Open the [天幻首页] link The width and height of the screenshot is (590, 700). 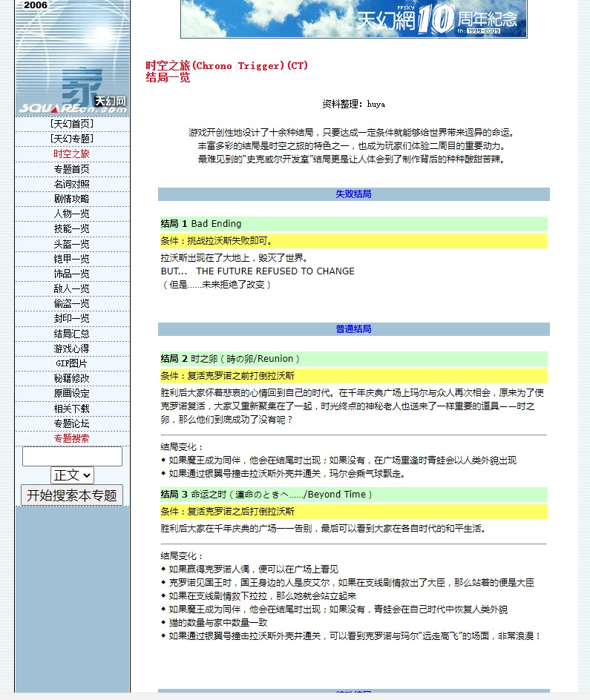(72, 124)
